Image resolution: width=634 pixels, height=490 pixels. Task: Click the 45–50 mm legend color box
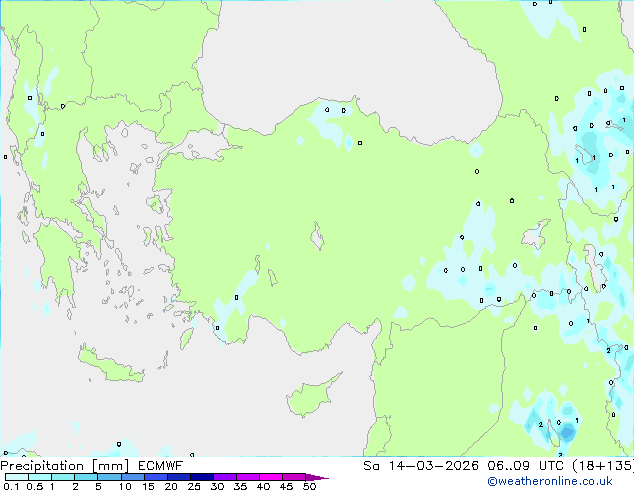click(x=294, y=477)
